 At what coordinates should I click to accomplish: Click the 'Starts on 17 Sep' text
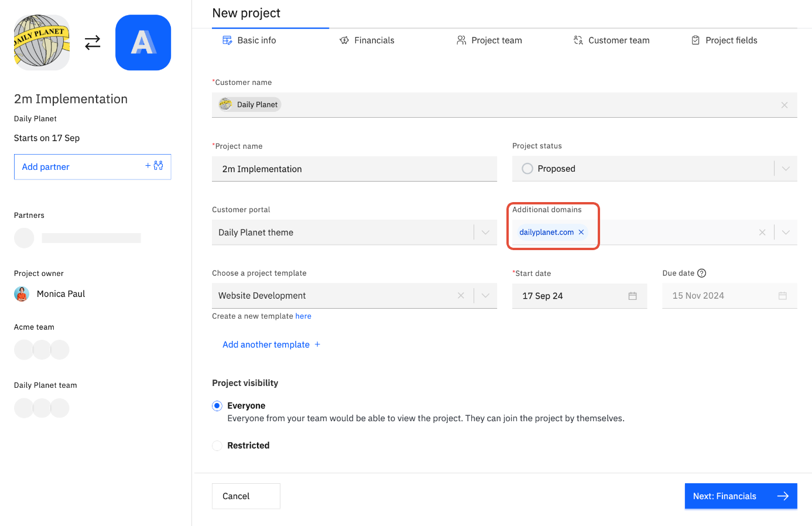(x=47, y=138)
